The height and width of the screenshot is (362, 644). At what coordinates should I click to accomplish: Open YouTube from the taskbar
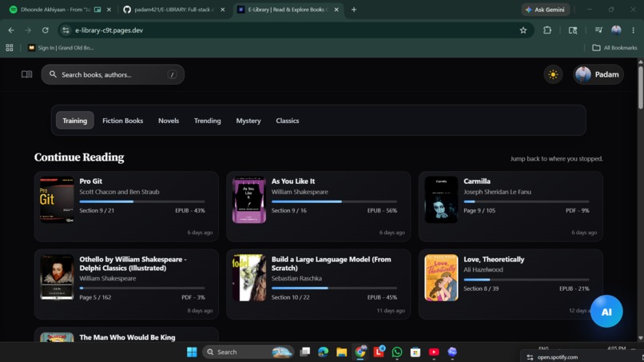coord(434,352)
